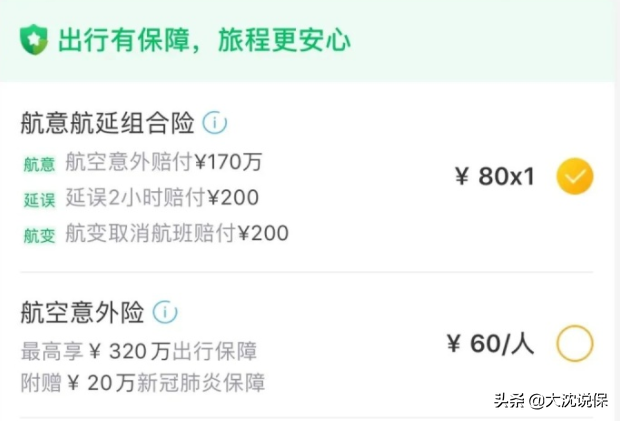Click the 头条 @大沈说保 watermark
620x421 pixels.
point(551,401)
